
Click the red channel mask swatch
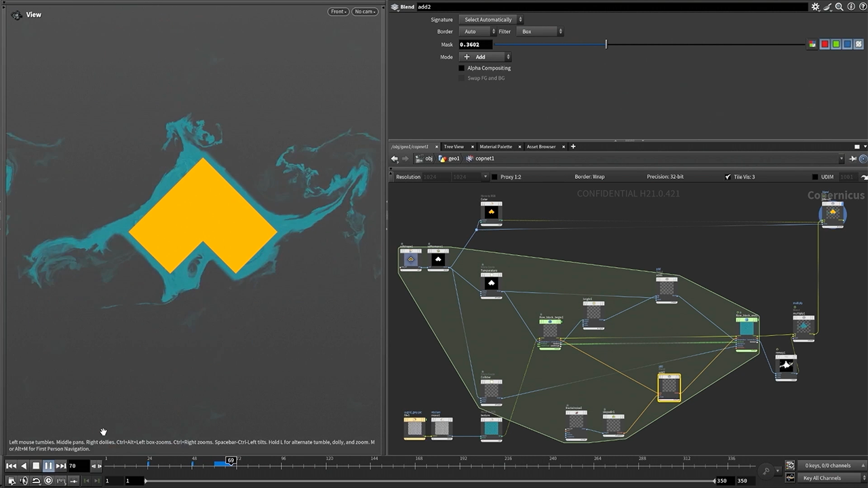(x=825, y=45)
